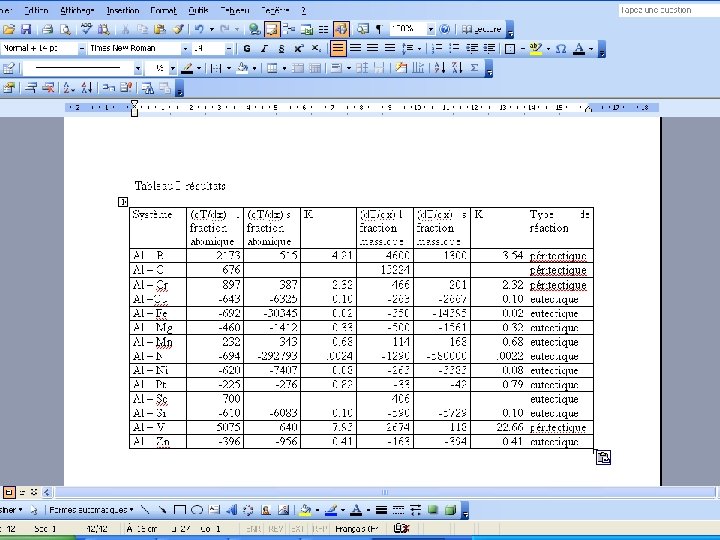Toggle show/hide paragraph marks
720x540 pixels.
tap(379, 29)
